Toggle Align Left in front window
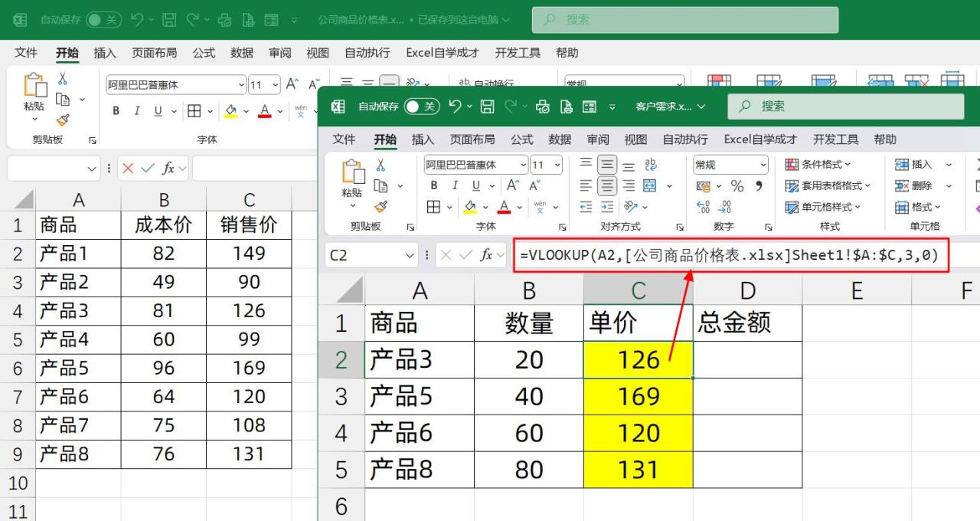 586,185
